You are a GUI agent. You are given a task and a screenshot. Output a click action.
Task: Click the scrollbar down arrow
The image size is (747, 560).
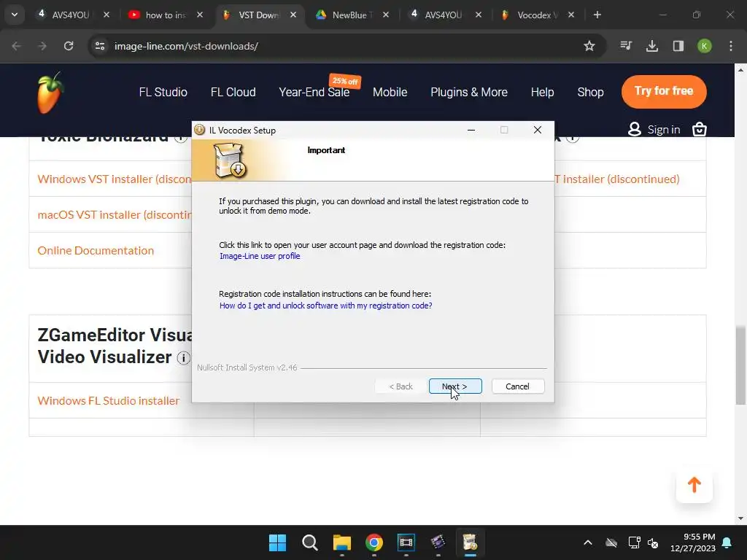pyautogui.click(x=741, y=518)
